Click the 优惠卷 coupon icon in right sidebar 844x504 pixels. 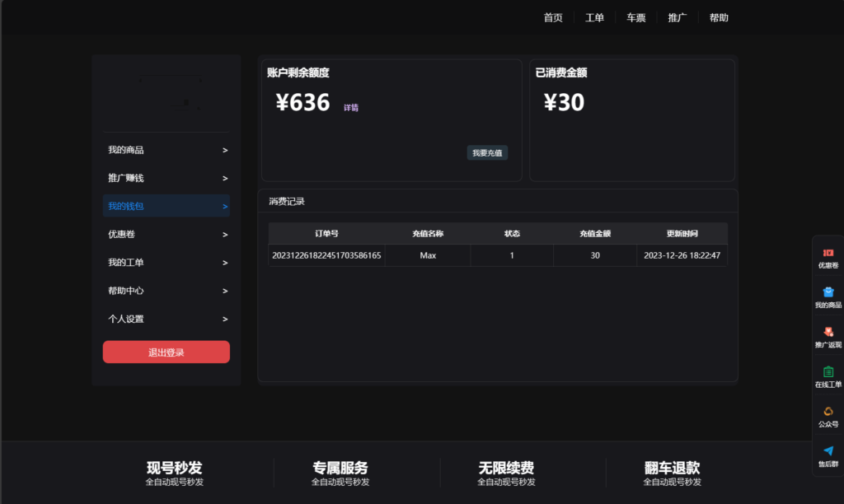click(x=827, y=253)
